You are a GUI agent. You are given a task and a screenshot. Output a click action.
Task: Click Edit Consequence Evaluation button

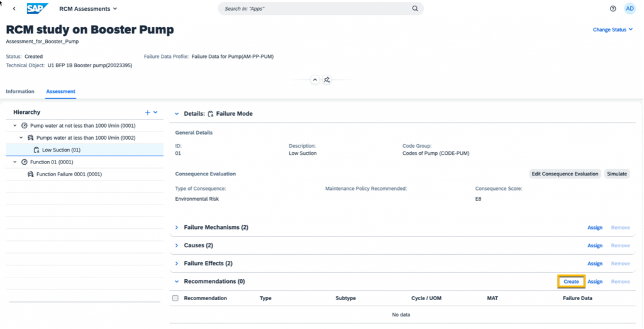[x=565, y=174]
